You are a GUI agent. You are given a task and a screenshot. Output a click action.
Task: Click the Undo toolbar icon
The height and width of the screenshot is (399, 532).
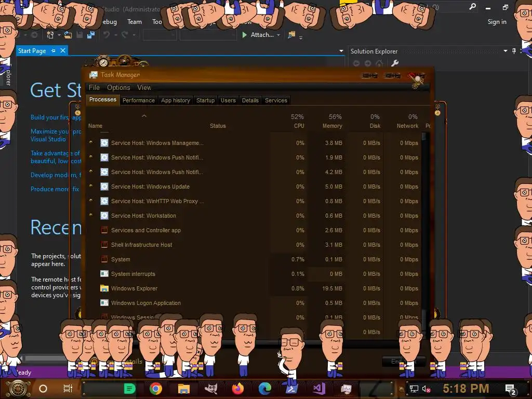(107, 35)
